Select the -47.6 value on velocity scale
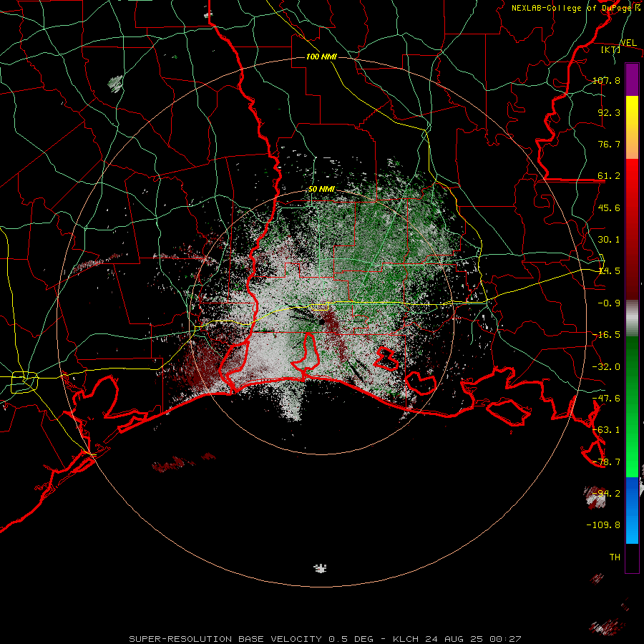Viewport: 644px width, 644px height. click(x=607, y=399)
